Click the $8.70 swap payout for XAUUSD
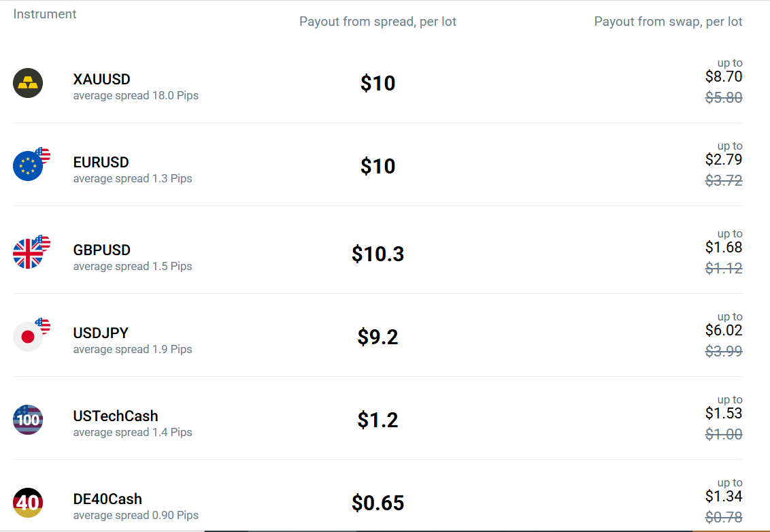This screenshot has height=532, width=770. pyautogui.click(x=724, y=77)
